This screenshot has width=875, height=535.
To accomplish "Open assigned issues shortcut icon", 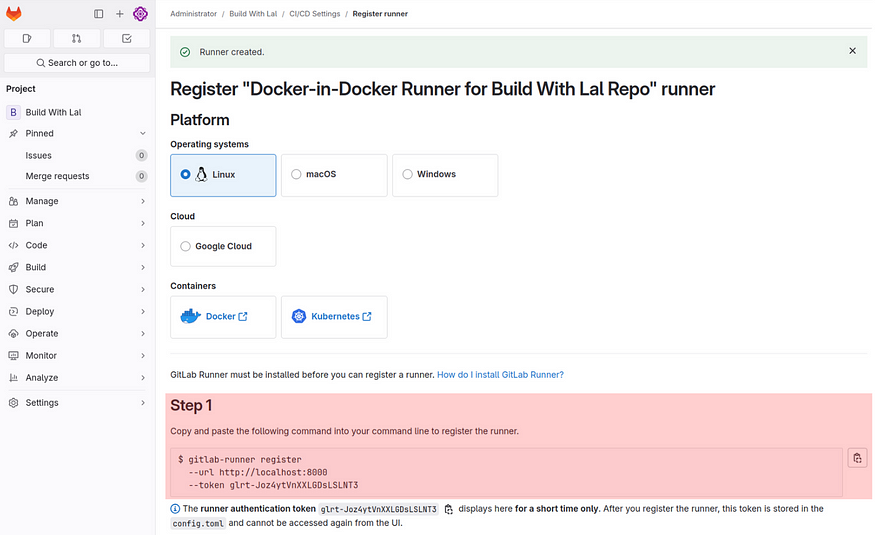I will pos(27,38).
